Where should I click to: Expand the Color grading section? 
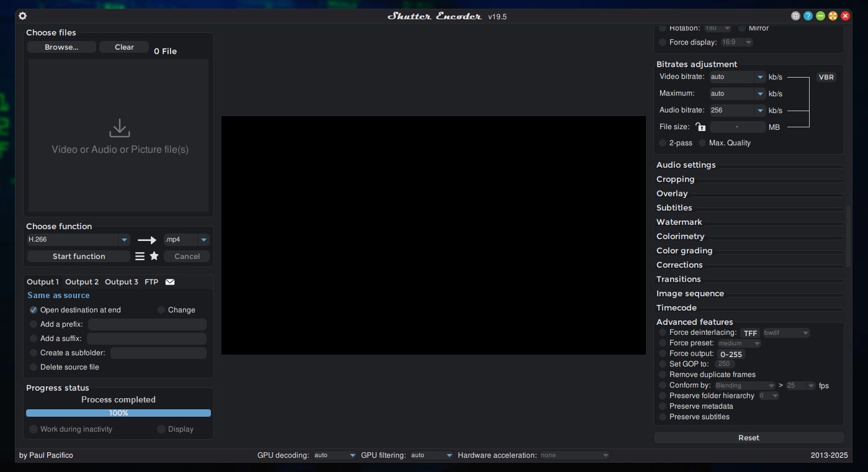point(684,251)
